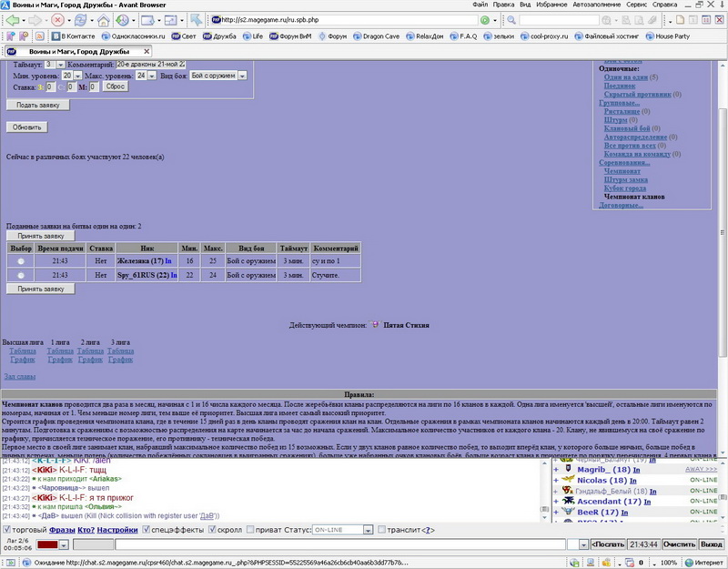
Task: Open the Зал славы link
Action: 20,376
